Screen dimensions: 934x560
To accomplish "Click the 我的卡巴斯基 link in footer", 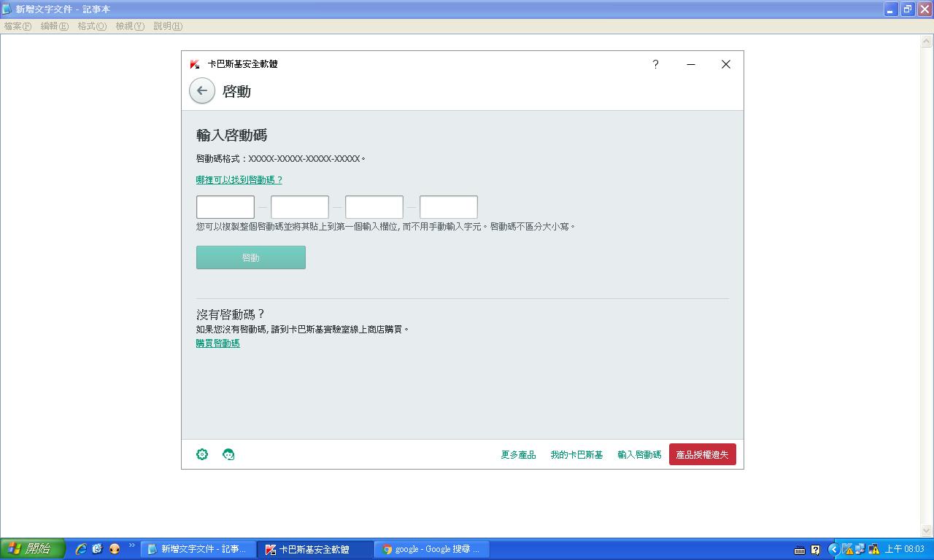I will pos(576,455).
